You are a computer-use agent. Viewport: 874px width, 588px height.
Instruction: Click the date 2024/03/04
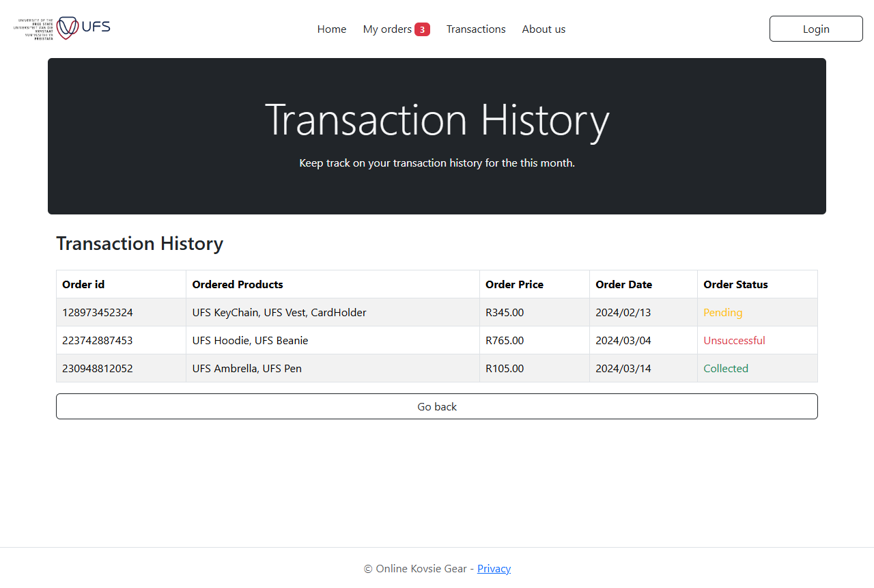point(623,340)
